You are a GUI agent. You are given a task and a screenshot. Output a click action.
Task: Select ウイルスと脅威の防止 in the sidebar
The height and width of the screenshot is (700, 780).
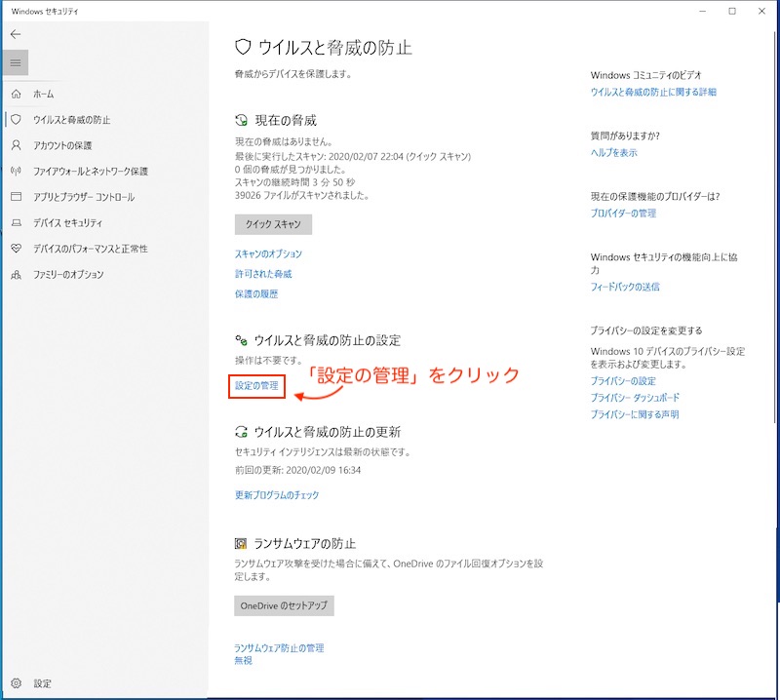point(71,120)
